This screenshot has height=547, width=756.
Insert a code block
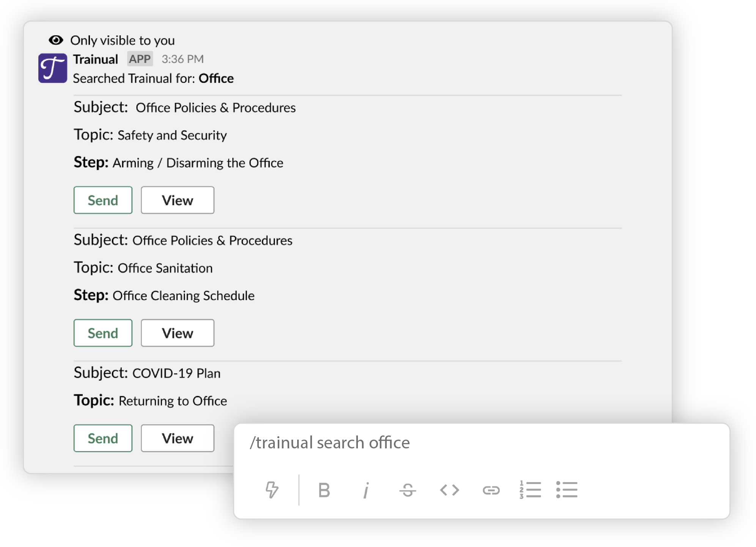pyautogui.click(x=450, y=490)
